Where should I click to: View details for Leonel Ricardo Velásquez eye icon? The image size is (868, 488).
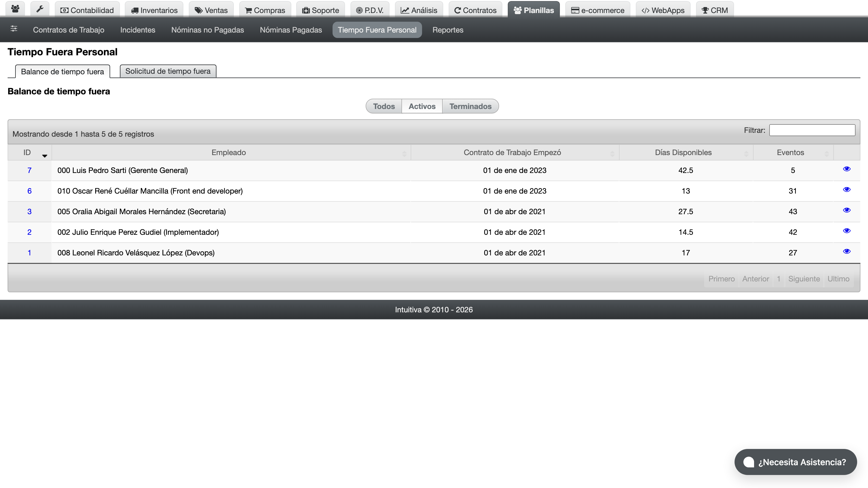point(846,251)
